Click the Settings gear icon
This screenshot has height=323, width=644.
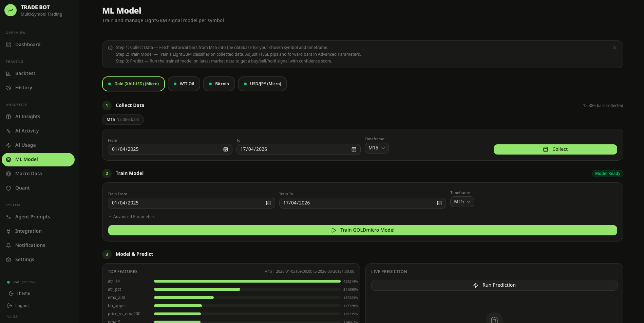pyautogui.click(x=8, y=260)
